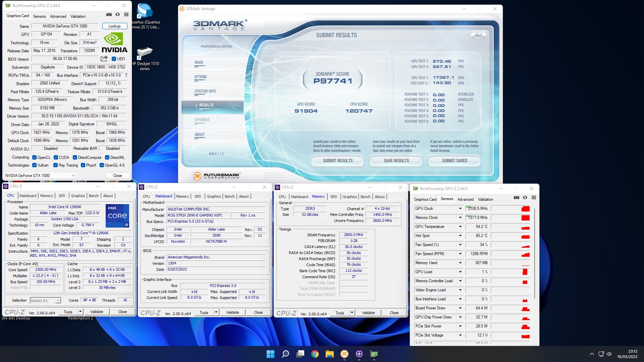
Task: Click the GPU Name field NVIDIA GeForce GTX 1080
Action: tap(65, 26)
